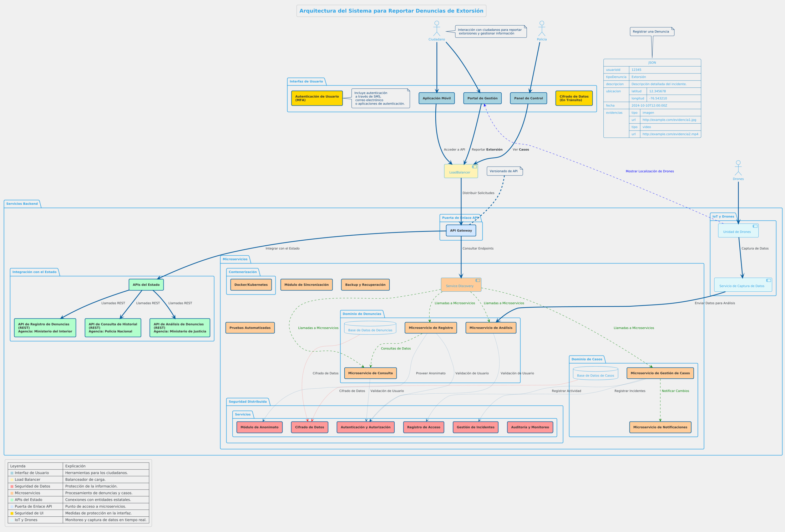This screenshot has height=532, width=785.
Task: Select the Servicio de Captura de Datos component
Action: [743, 285]
